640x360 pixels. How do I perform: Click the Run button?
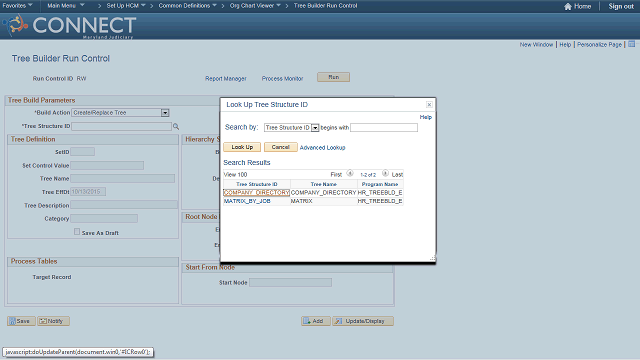click(333, 77)
